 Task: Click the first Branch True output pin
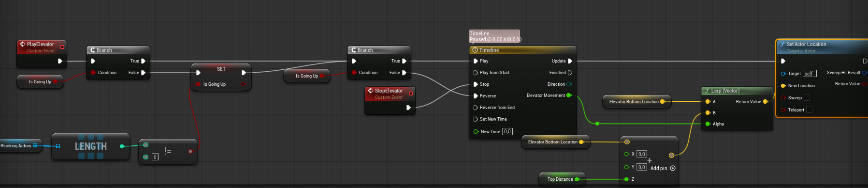(x=143, y=61)
